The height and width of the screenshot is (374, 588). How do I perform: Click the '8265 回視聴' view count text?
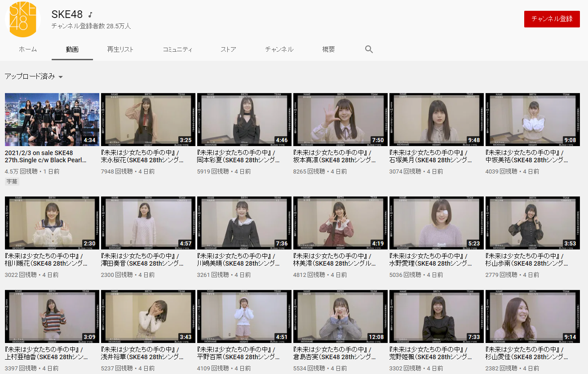coord(309,172)
